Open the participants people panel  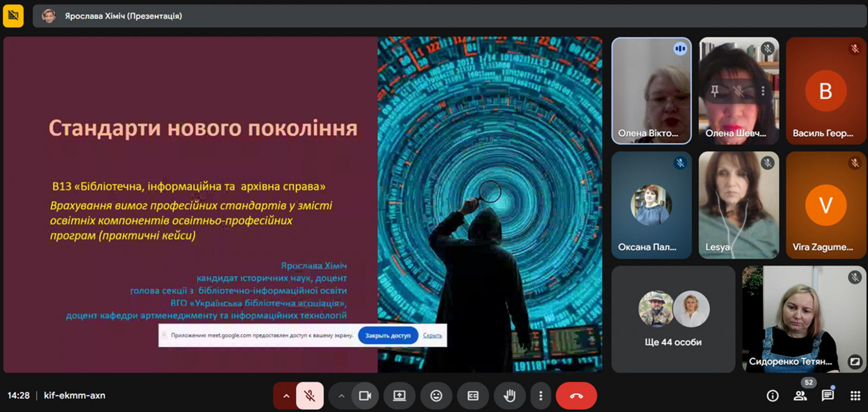[x=800, y=396]
